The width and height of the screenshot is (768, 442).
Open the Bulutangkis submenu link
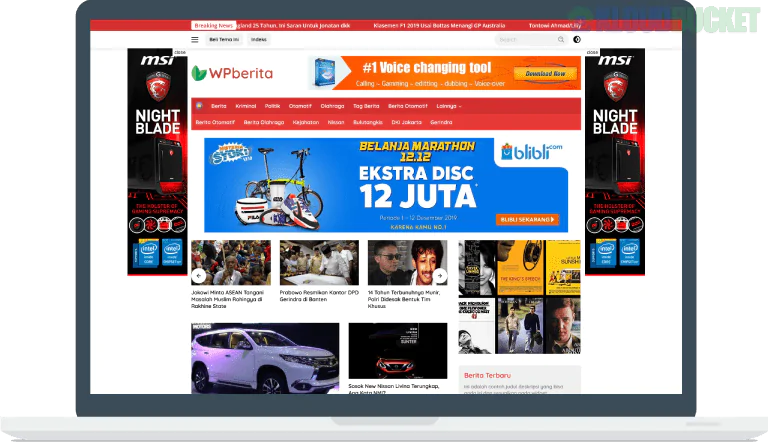click(x=368, y=123)
